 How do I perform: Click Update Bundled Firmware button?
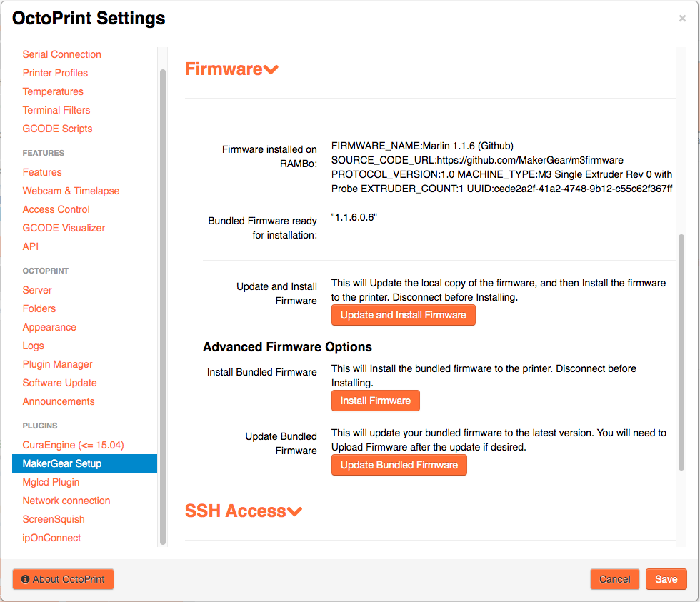click(x=399, y=465)
